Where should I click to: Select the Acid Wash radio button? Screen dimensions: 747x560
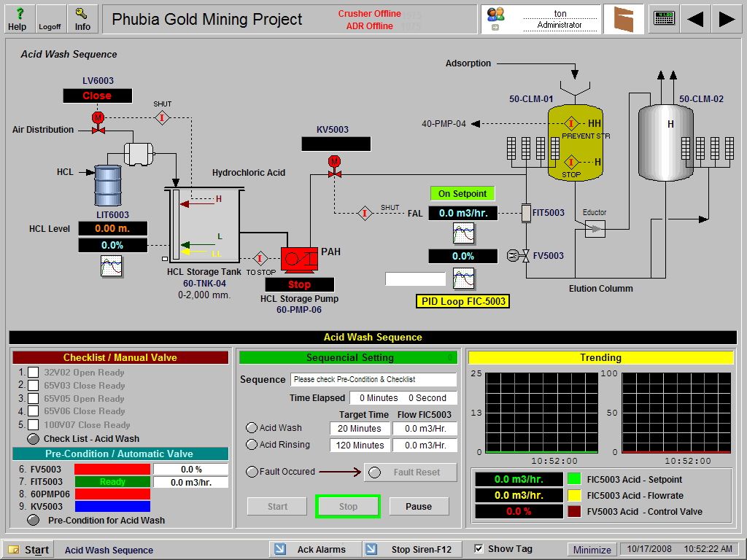[250, 429]
